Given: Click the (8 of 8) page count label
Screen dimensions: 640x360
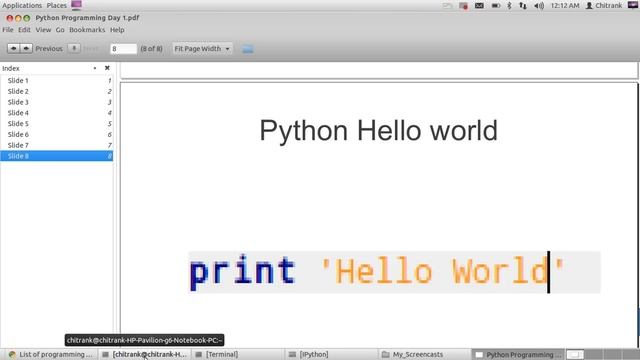Looking at the screenshot, I should point(151,49).
